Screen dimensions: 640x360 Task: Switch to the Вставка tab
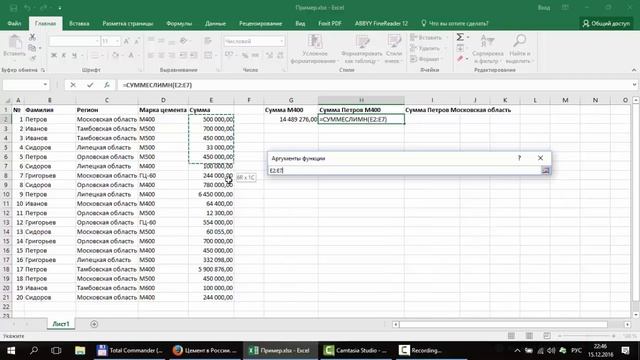79,24
